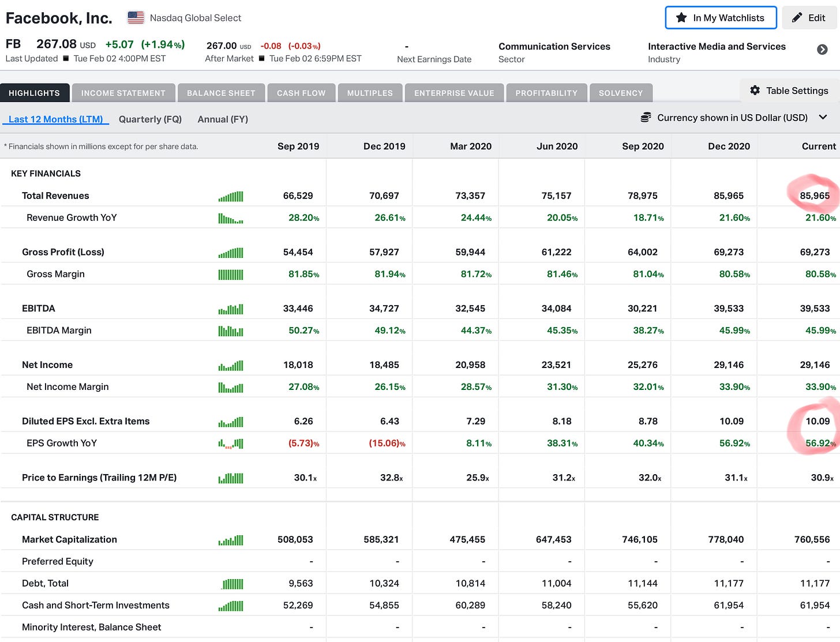Open the Cash and Short-Term Investments sparkline
840x642 pixels.
[x=231, y=606]
